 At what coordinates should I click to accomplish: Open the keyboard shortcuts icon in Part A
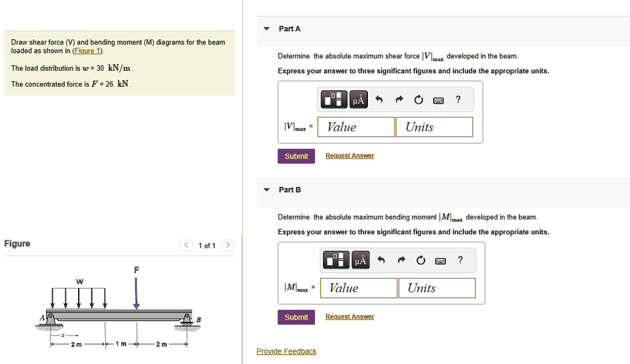[x=438, y=99]
